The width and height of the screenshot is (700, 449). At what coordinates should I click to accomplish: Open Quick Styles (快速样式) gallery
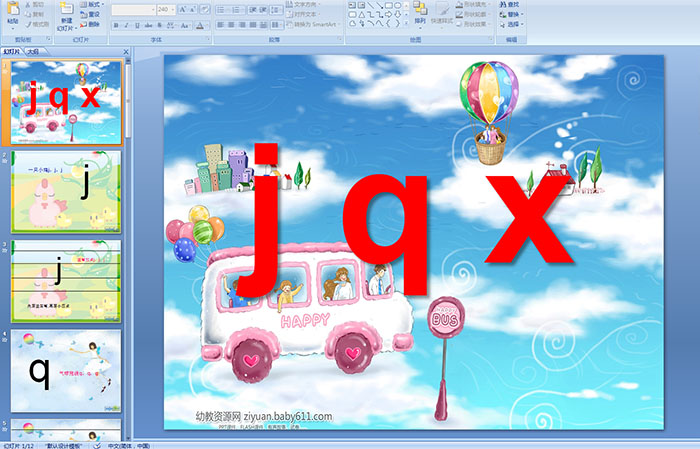(x=442, y=15)
